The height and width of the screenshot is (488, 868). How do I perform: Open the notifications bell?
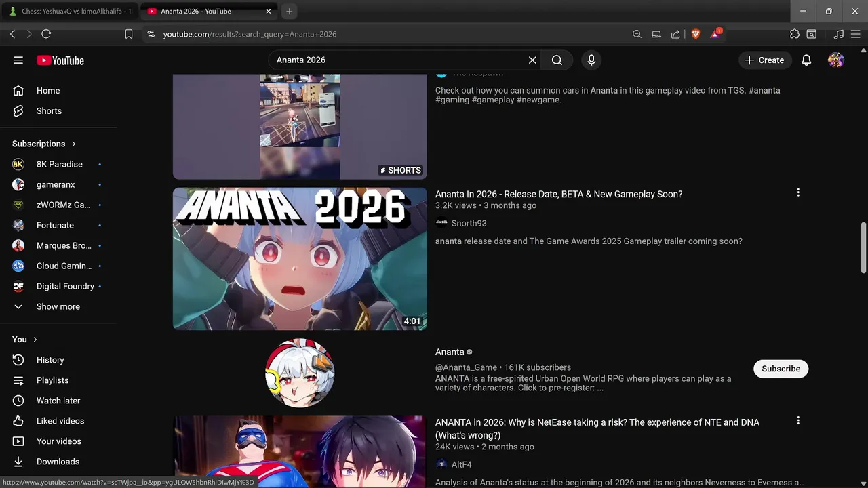[x=806, y=60]
